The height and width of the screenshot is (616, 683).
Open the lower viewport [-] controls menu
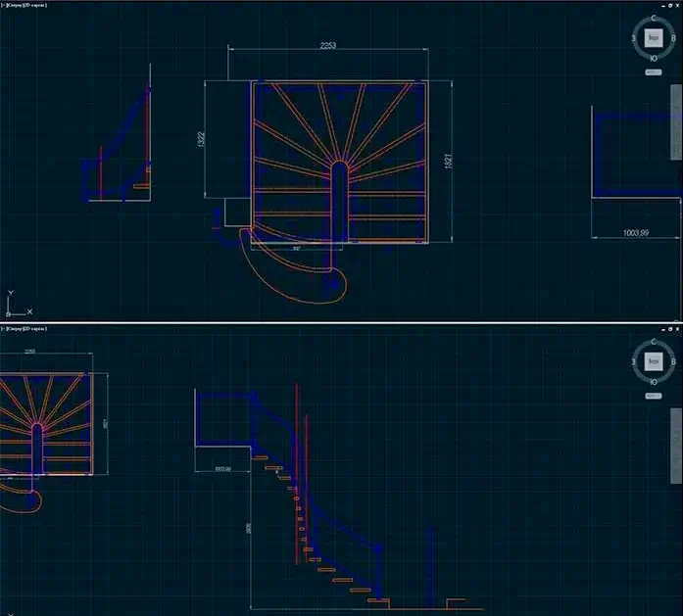[4, 328]
